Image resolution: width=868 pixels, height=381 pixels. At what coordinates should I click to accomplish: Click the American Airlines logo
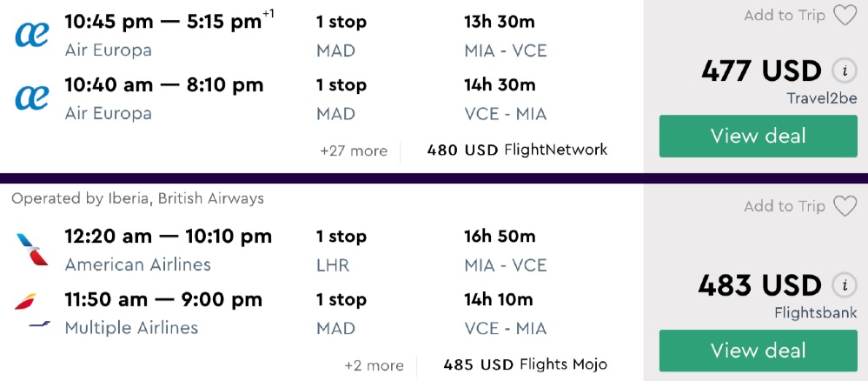(x=32, y=249)
